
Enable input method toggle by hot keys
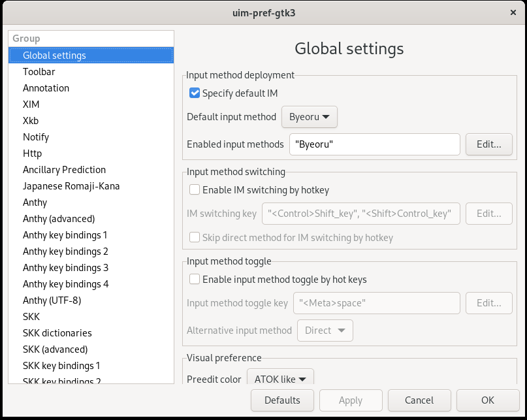tap(194, 279)
